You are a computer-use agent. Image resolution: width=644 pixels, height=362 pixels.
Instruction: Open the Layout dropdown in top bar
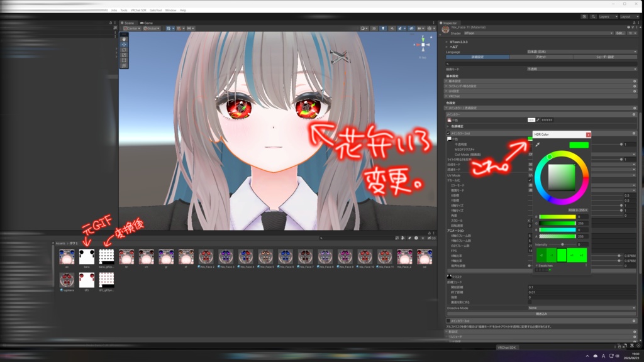[x=629, y=16]
